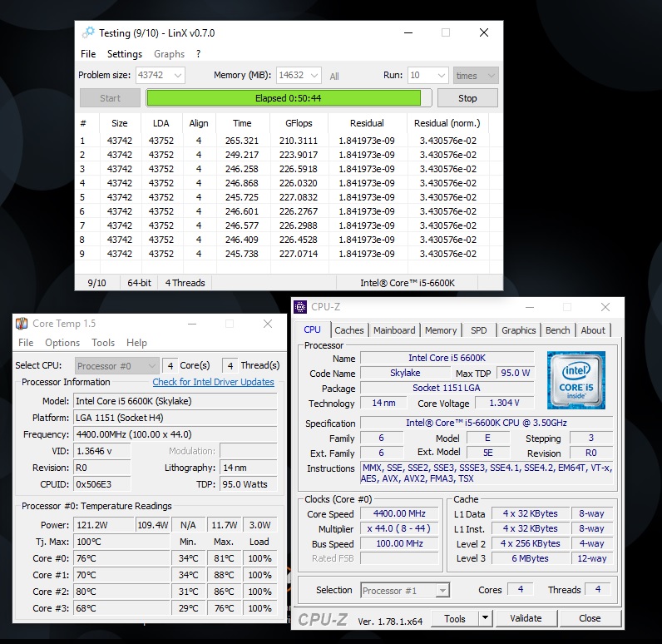Click the Core Temp app icon

tap(22, 324)
